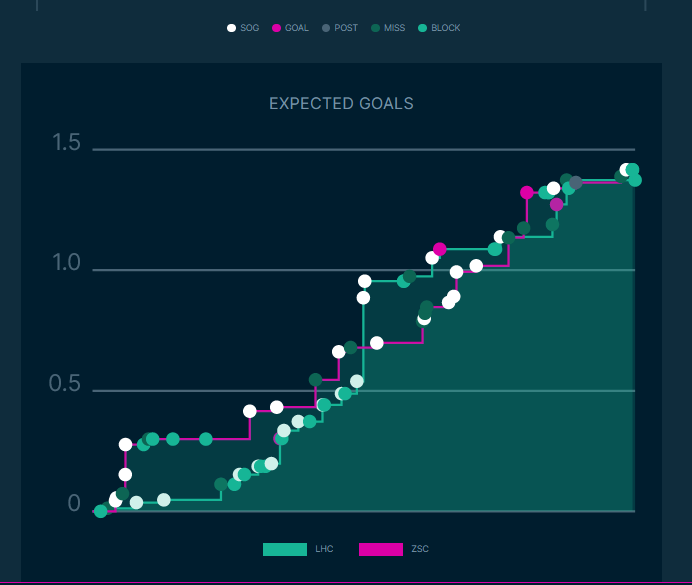The image size is (692, 585).
Task: Click the white SOG legend dot
Action: point(232,28)
